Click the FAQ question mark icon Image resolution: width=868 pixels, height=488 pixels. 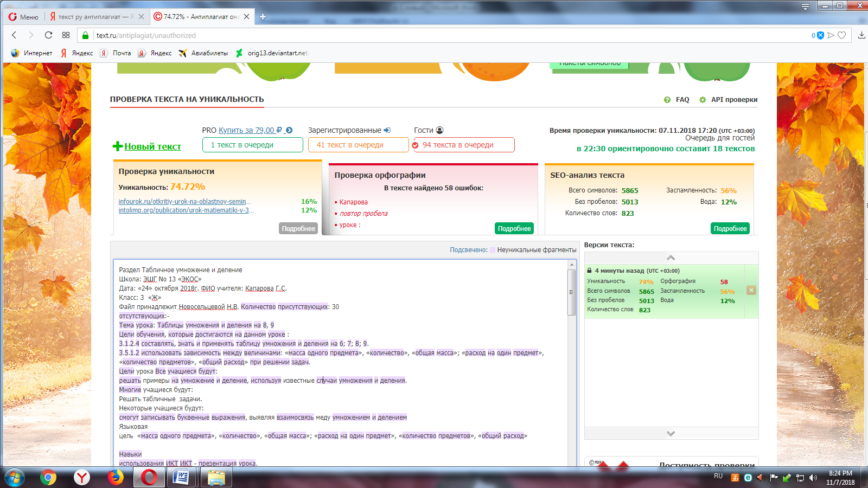pos(667,100)
